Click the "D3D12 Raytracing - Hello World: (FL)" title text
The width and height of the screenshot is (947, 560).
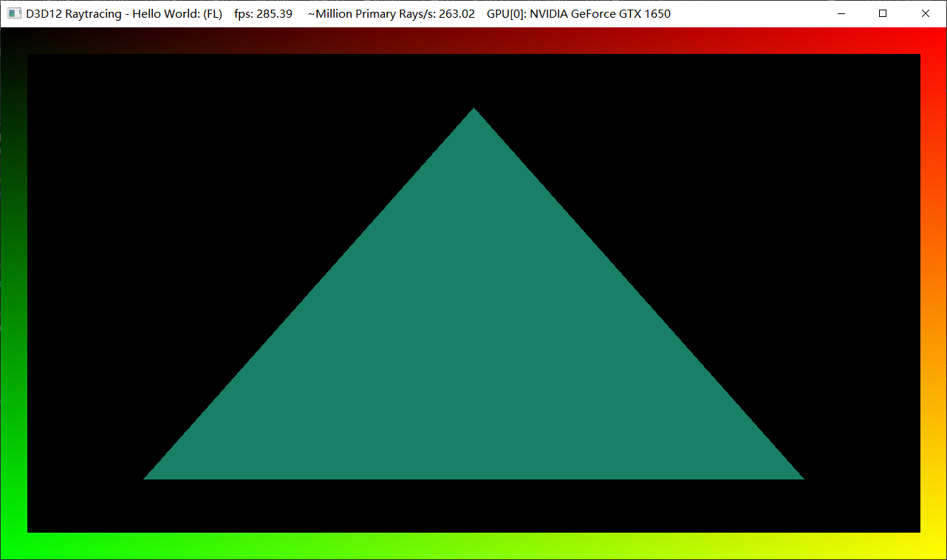(x=124, y=14)
